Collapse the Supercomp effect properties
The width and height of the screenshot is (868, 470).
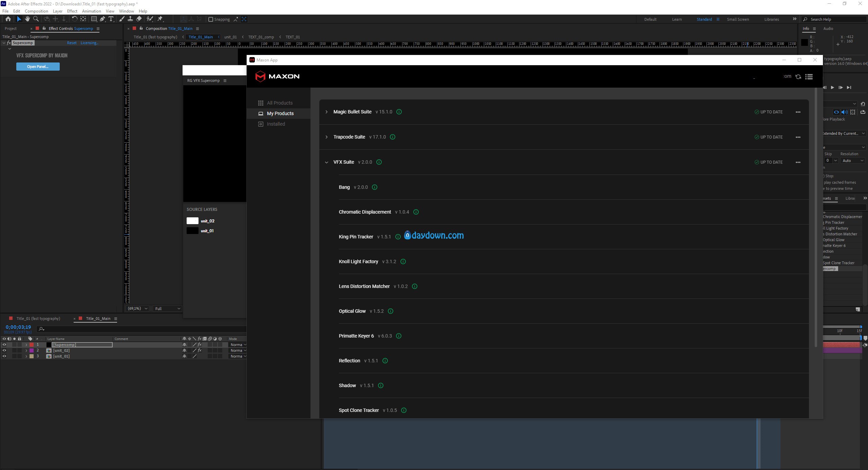[4, 43]
